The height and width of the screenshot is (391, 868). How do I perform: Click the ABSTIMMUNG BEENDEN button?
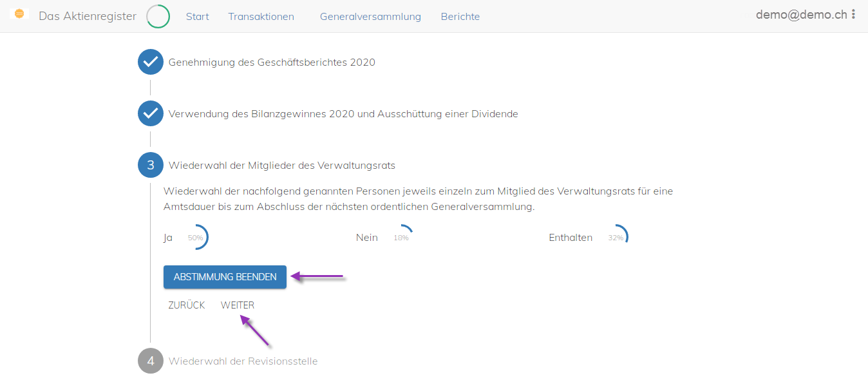(x=225, y=277)
